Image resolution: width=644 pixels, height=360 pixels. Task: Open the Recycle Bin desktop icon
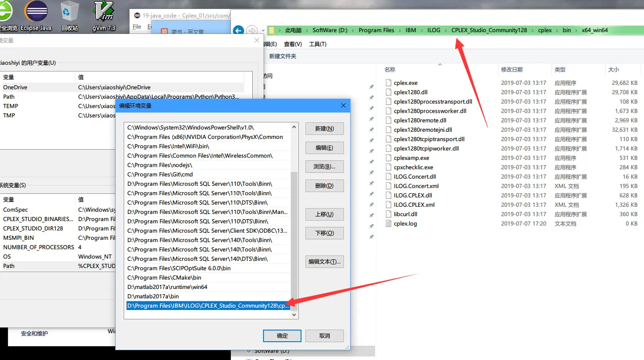coord(69,16)
